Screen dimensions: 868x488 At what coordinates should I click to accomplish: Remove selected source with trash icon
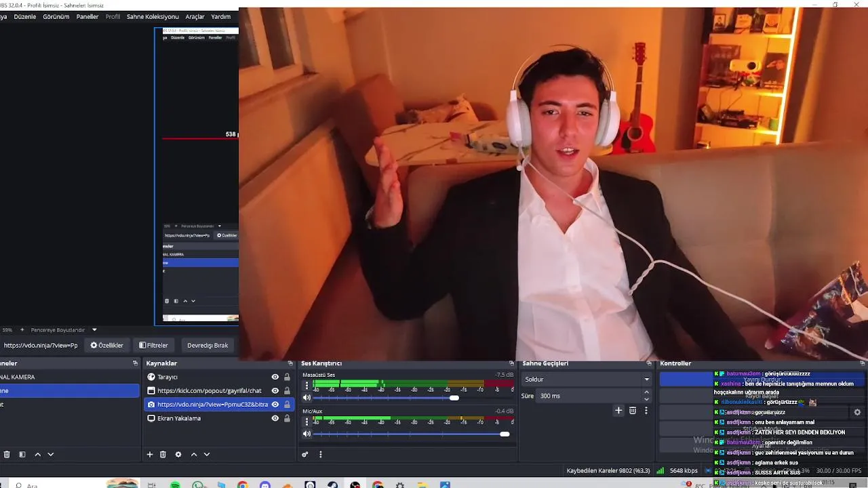pos(163,455)
